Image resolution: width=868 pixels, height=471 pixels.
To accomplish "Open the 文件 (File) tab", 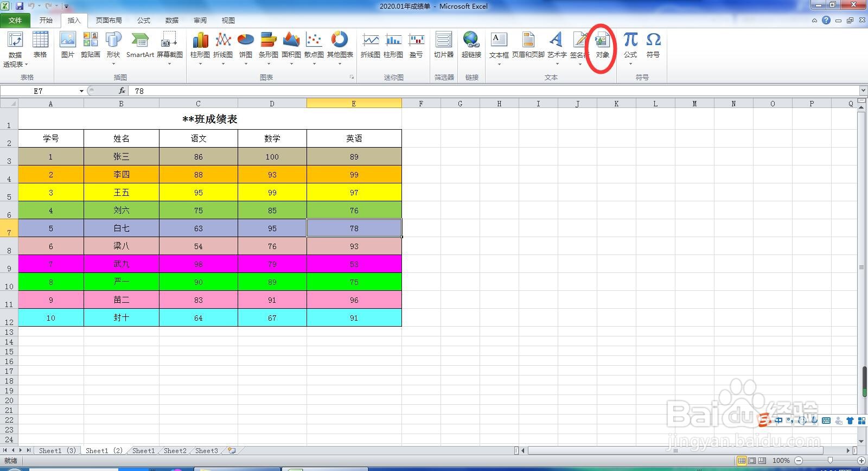I will 15,20.
